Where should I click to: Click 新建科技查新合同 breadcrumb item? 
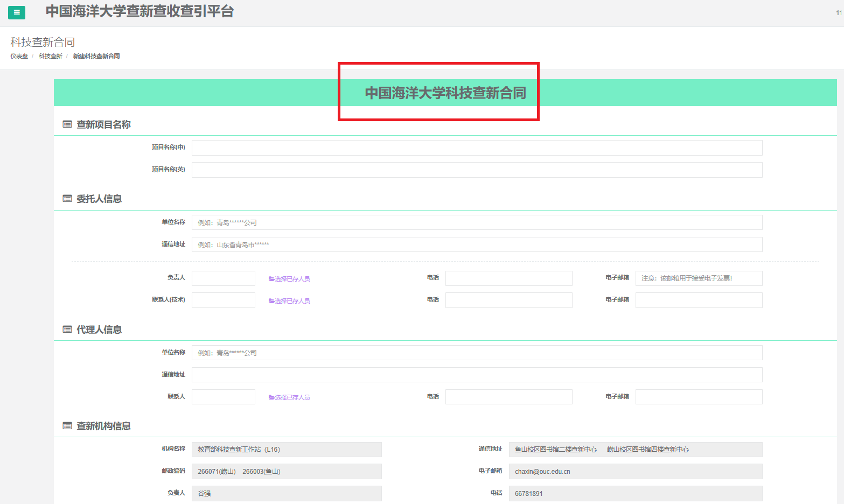tap(96, 56)
